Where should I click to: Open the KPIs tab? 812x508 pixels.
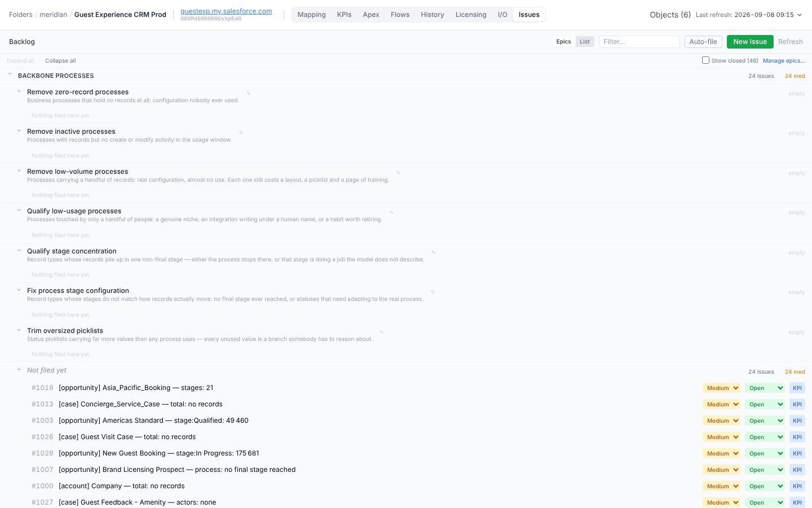point(344,15)
